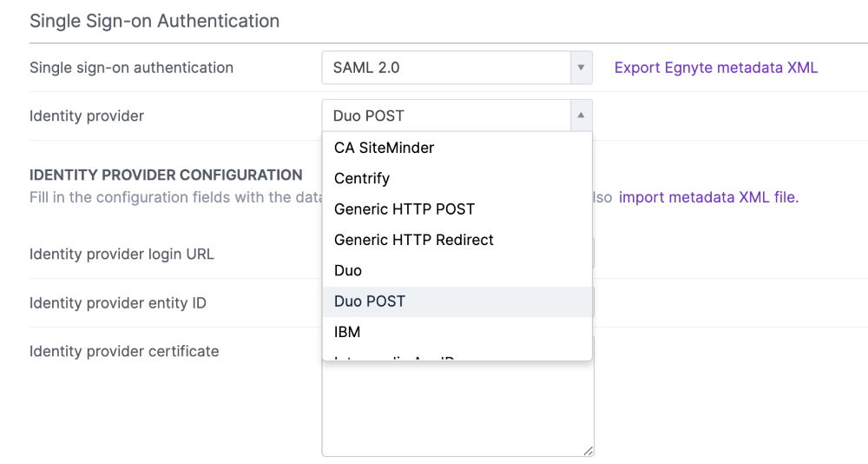This screenshot has width=868, height=464.
Task: Choose the highlighted Duo POST option
Action: pyautogui.click(x=457, y=302)
